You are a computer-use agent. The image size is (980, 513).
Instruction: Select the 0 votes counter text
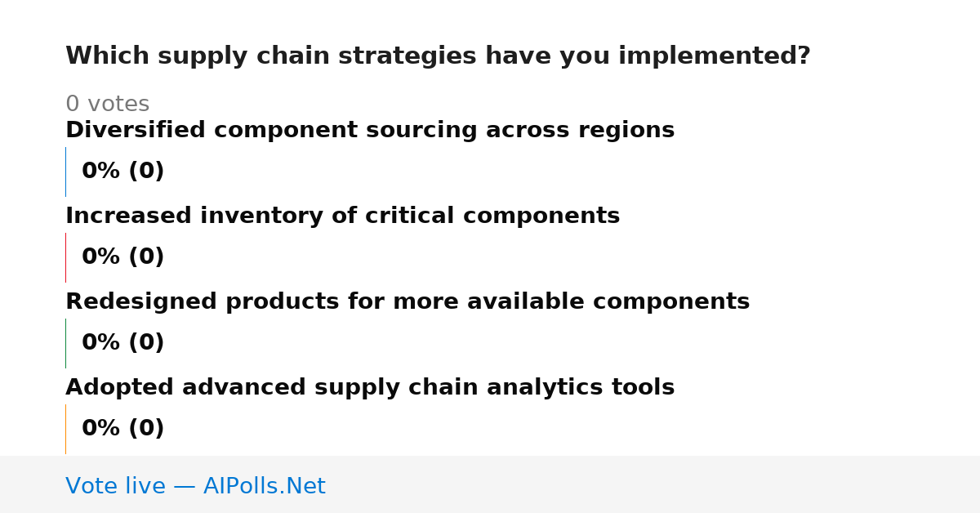click(107, 105)
